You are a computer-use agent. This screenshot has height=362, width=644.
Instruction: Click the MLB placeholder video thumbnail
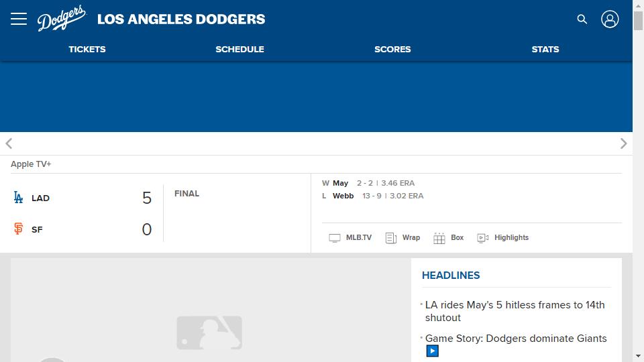click(209, 333)
